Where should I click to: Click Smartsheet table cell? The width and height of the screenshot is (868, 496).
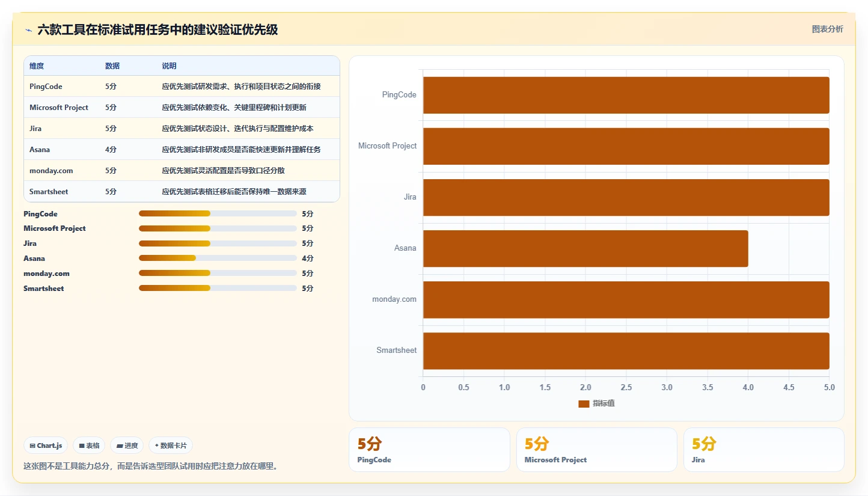point(49,192)
